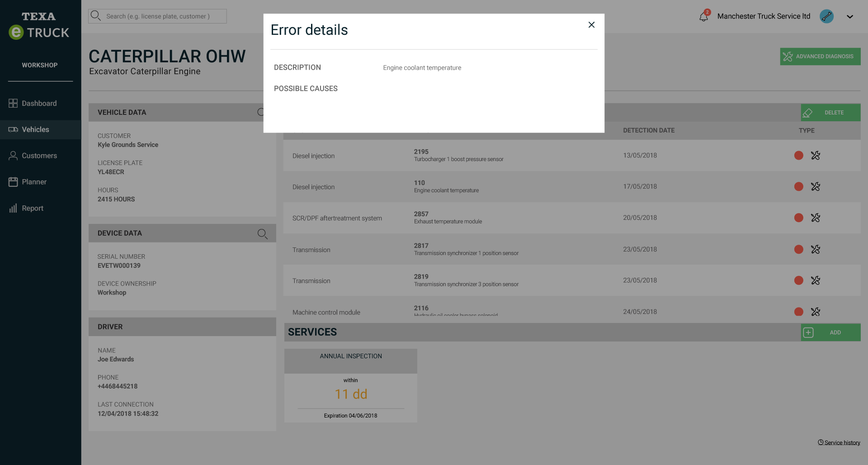Screen dimensions: 868x465
Task: Click the Report bar chart icon
Action: tap(13, 208)
